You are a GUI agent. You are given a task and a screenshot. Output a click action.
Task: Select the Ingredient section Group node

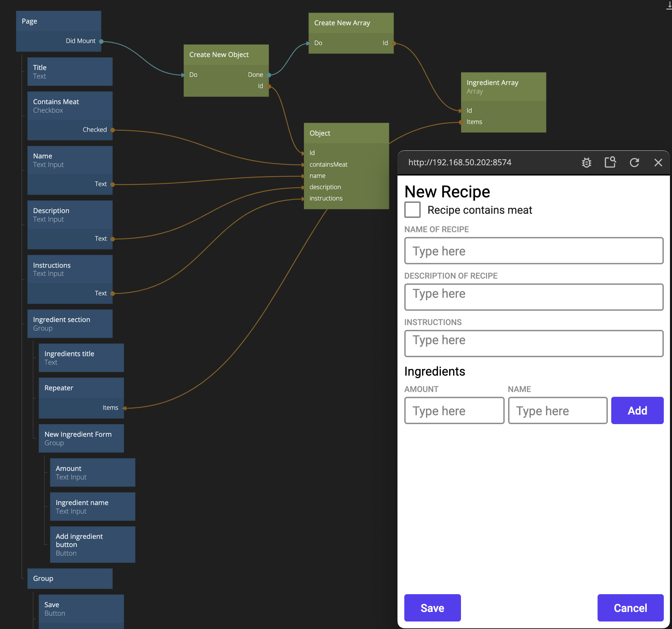70,324
